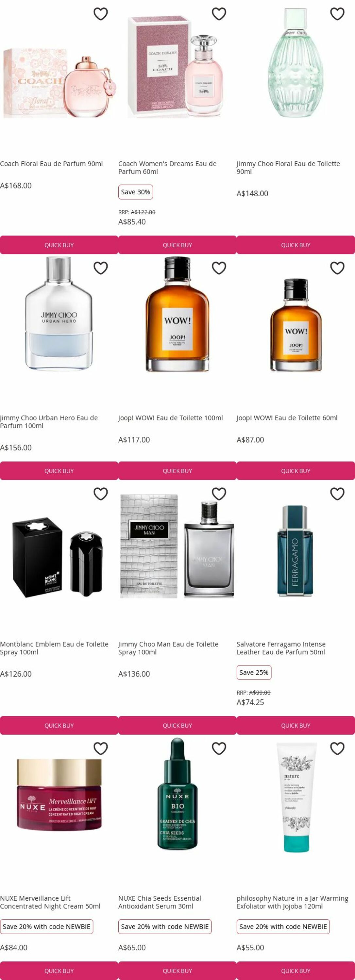The width and height of the screenshot is (355, 980).
Task: Toggle heart on NUXE Merveillance Lift cream
Action: (101, 748)
